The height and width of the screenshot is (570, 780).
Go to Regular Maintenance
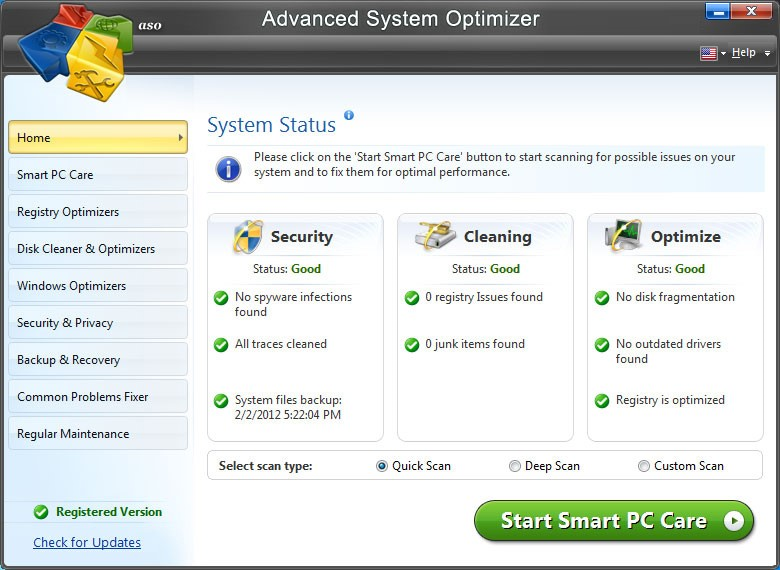pyautogui.click(x=98, y=434)
